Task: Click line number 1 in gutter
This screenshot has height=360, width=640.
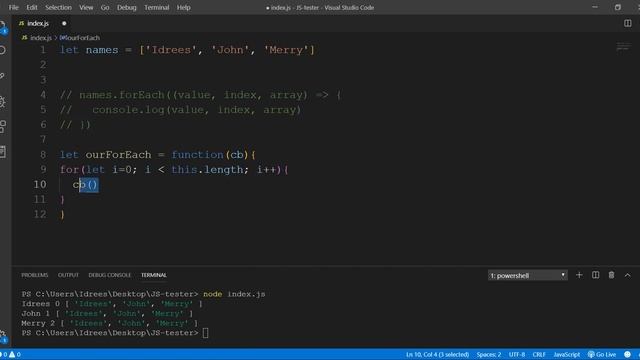Action: click(42, 50)
